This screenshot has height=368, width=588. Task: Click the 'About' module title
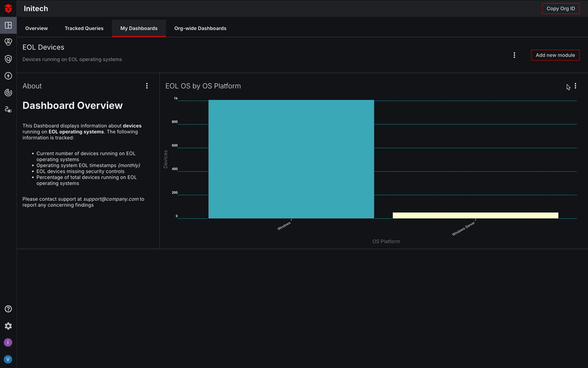[32, 86]
